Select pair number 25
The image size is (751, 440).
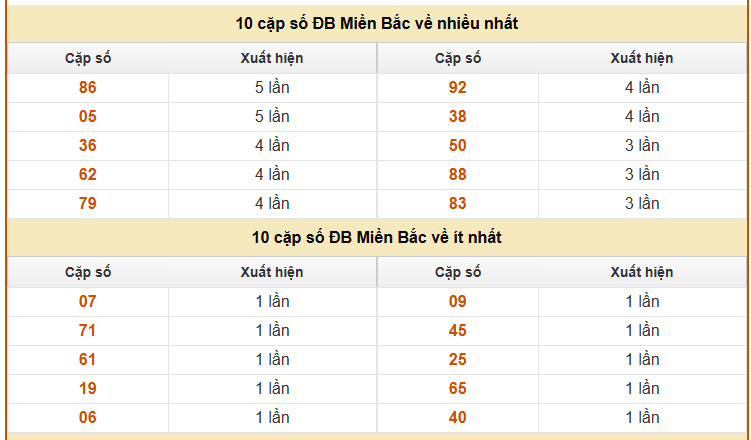point(458,359)
